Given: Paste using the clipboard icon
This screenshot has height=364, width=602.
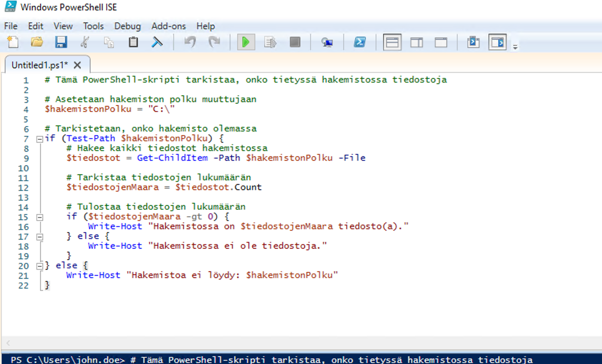Looking at the screenshot, I should (x=133, y=42).
